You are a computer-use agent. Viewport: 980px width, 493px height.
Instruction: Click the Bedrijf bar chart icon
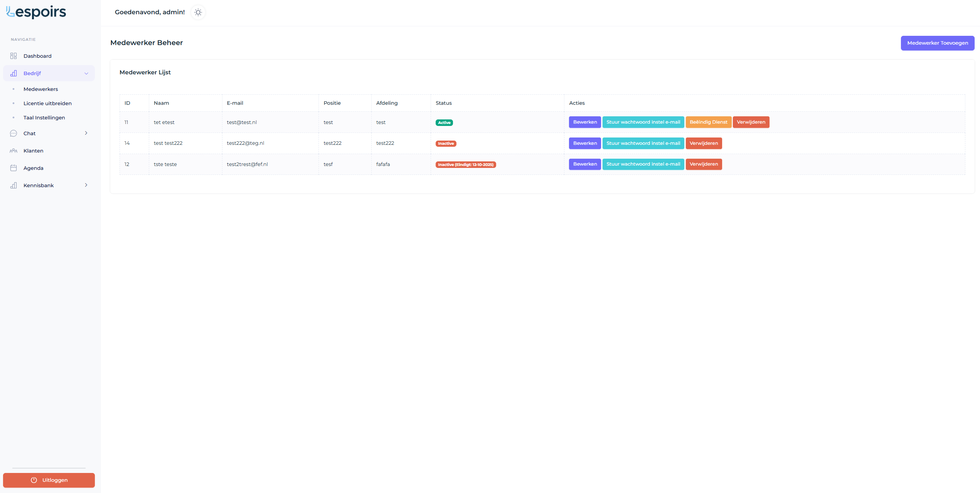coord(13,73)
